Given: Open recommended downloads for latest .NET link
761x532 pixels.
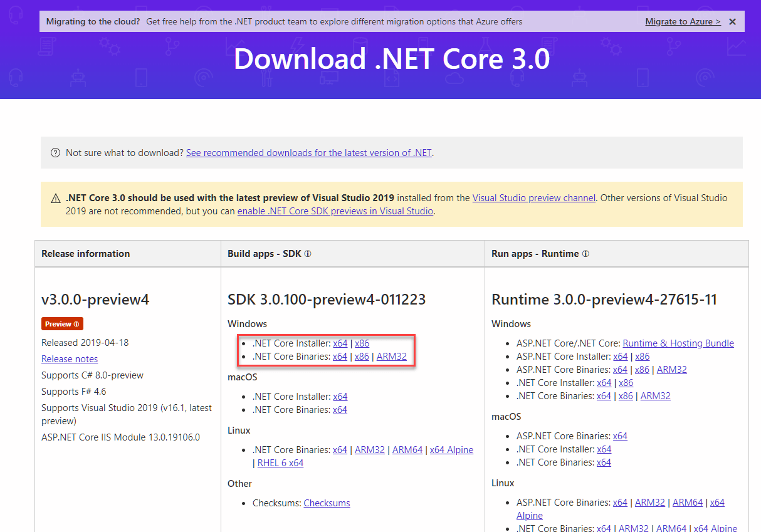Looking at the screenshot, I should click(x=309, y=153).
